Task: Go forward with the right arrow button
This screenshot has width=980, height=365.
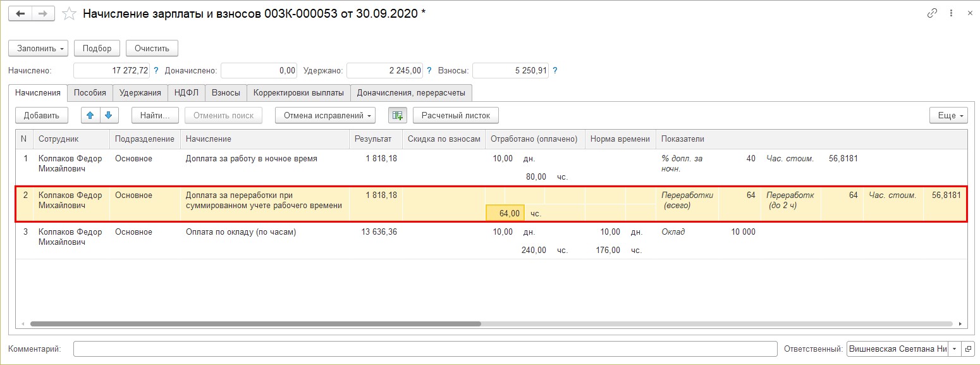Action: tap(42, 13)
